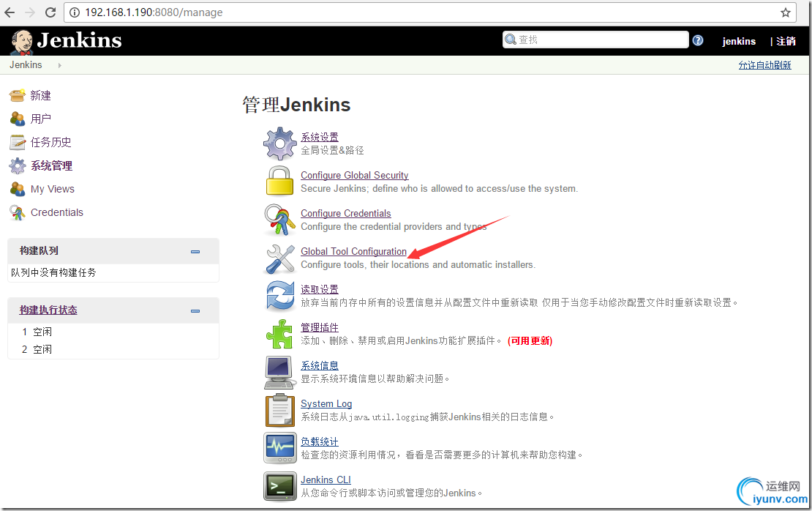Open the 系统信息 link
The height and width of the screenshot is (511, 812).
point(320,365)
